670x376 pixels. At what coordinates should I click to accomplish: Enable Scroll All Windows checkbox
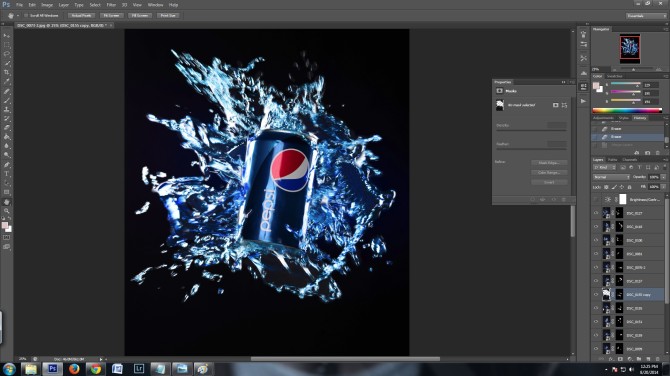click(x=26, y=15)
